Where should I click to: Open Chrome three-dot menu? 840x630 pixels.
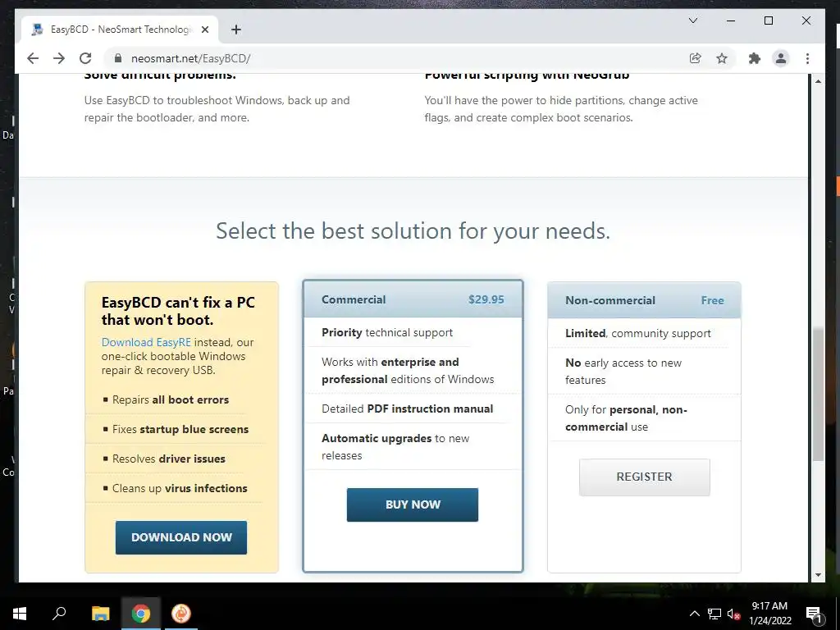coord(807,58)
